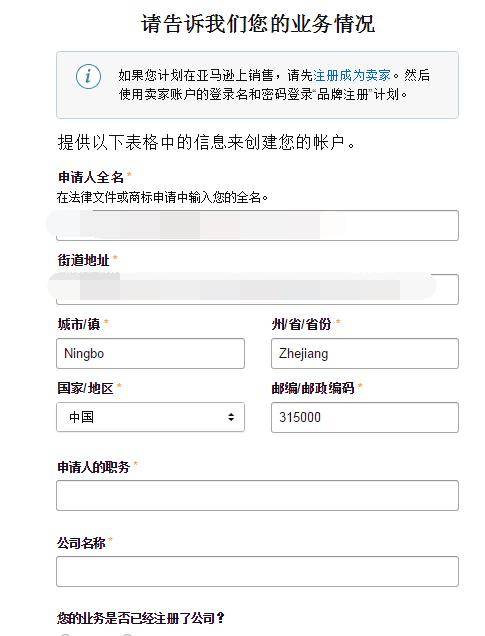Screen dimensions: 485x636
Task: Click the 公司名称 label
Action: coord(82,542)
